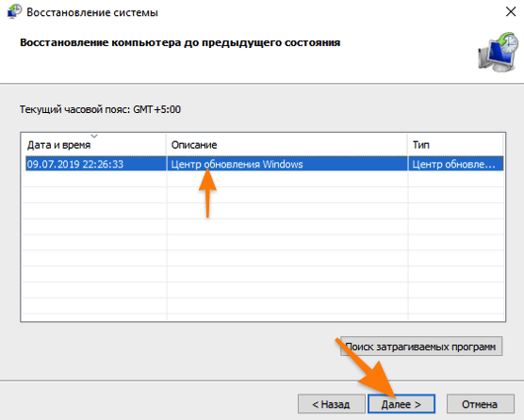Go back with the Назад button
The height and width of the screenshot is (420, 524).
pos(331,404)
